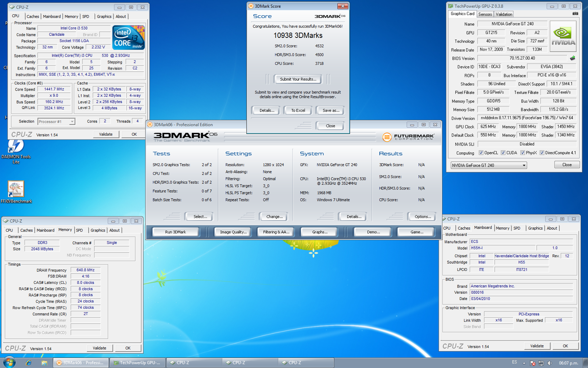Click the Action Center flag tray icon

(x=533, y=363)
